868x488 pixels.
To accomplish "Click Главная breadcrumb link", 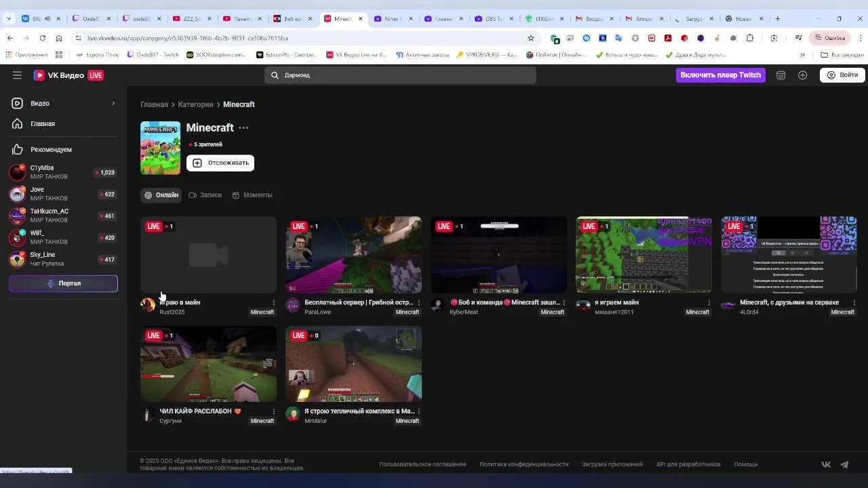I will point(154,104).
